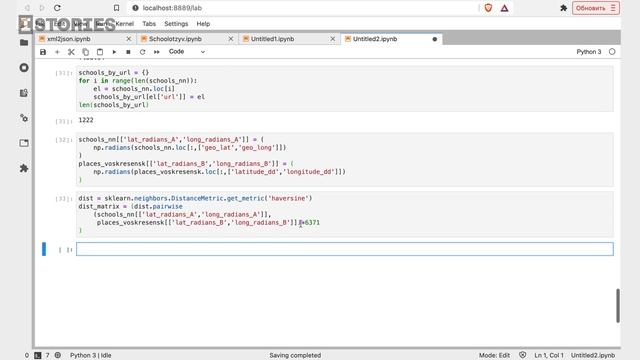Viewport: 640px width, 360px height.
Task: Open the property inspector gears icon
Action: pyautogui.click(x=24, y=118)
